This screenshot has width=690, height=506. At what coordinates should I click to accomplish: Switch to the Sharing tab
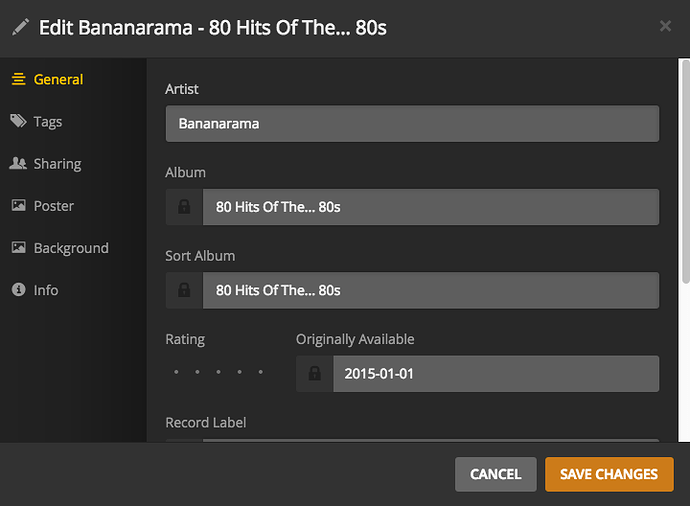point(57,164)
